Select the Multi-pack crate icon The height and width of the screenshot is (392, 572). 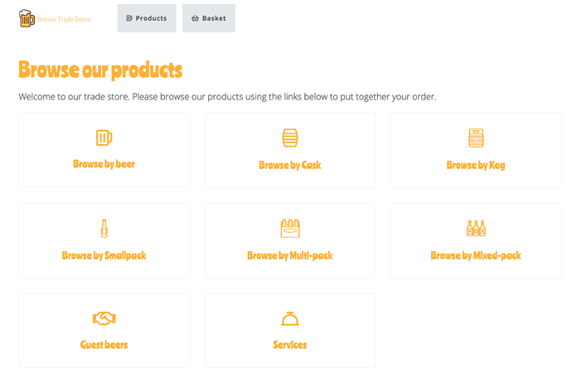coord(290,228)
